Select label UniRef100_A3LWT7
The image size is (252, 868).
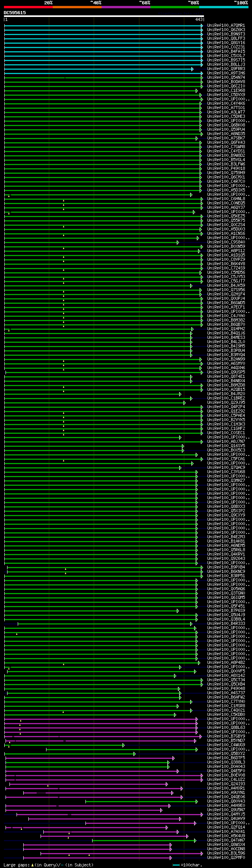226,112
